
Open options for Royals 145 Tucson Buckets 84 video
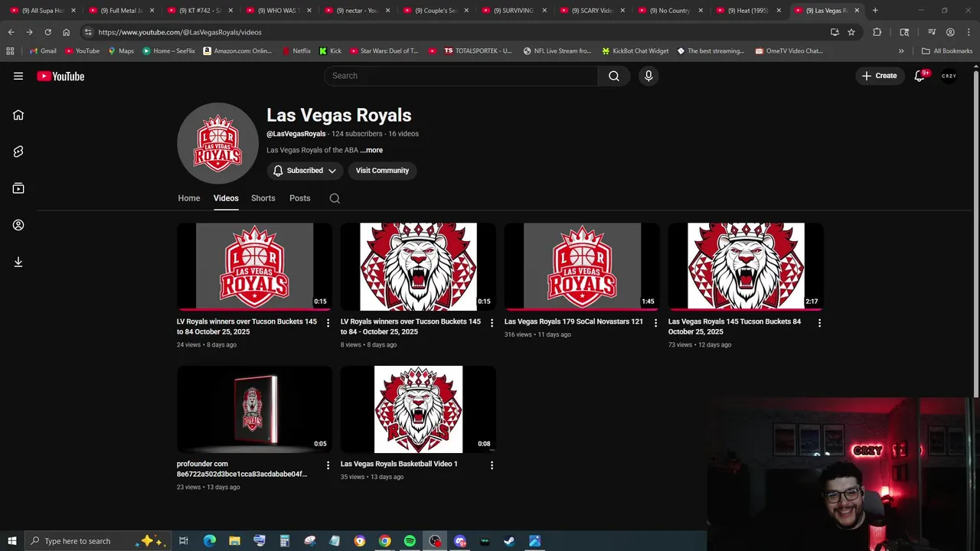tap(819, 323)
